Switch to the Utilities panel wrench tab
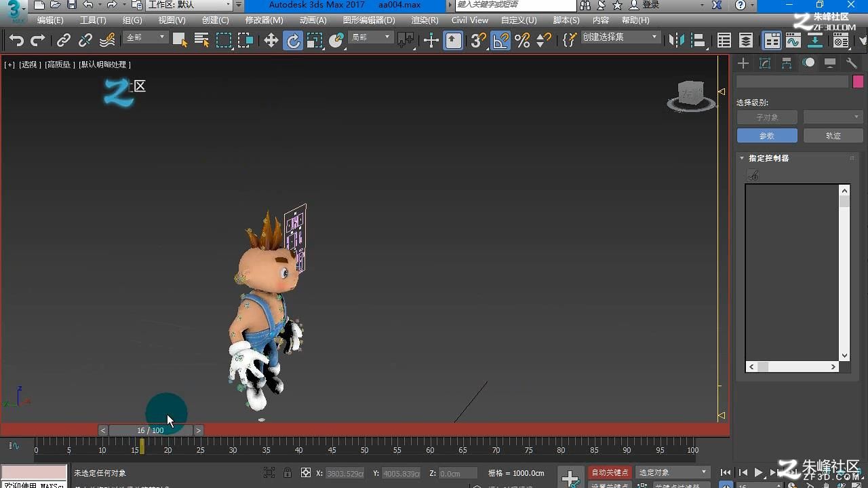The height and width of the screenshot is (488, 868). [x=852, y=63]
